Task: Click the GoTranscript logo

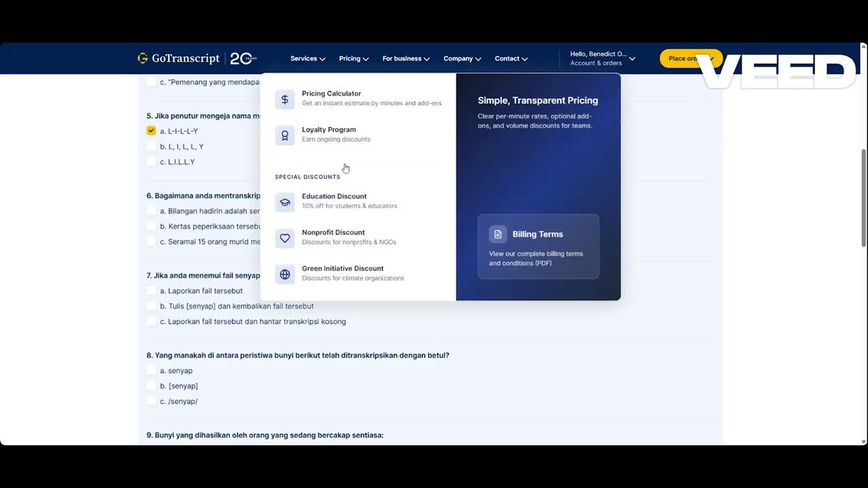Action: point(178,58)
